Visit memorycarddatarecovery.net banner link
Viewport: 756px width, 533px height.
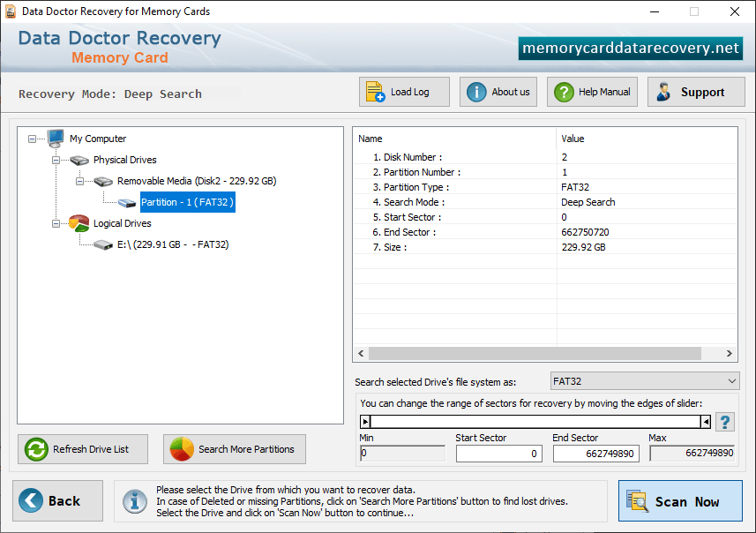tap(630, 49)
